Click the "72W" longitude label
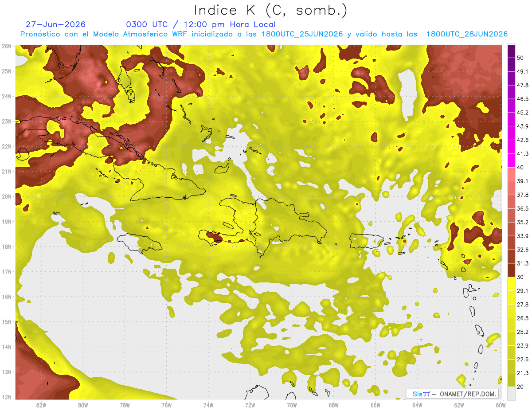Viewport: 532px width, 411px height. click(250, 405)
